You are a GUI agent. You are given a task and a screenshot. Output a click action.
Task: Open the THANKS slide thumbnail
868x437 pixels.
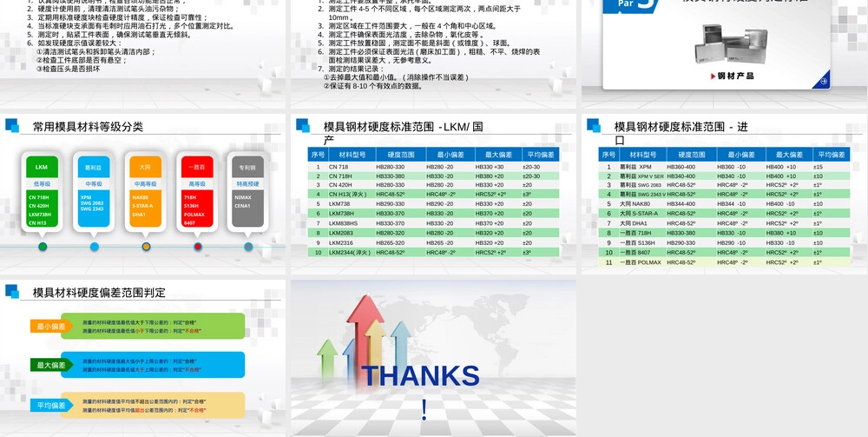click(433, 358)
